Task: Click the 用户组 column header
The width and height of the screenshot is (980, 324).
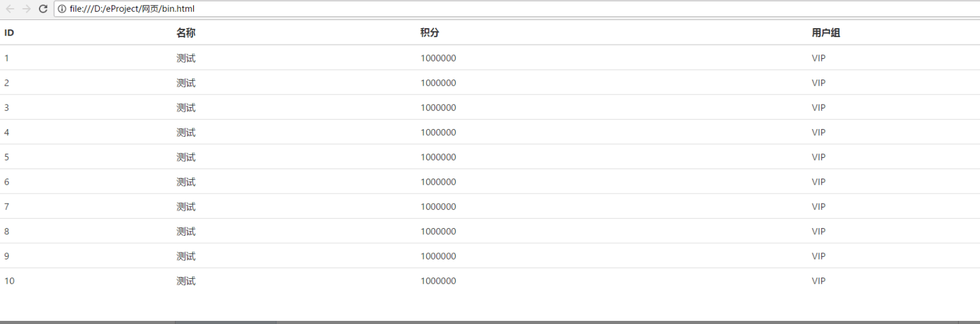Action: coord(826,33)
